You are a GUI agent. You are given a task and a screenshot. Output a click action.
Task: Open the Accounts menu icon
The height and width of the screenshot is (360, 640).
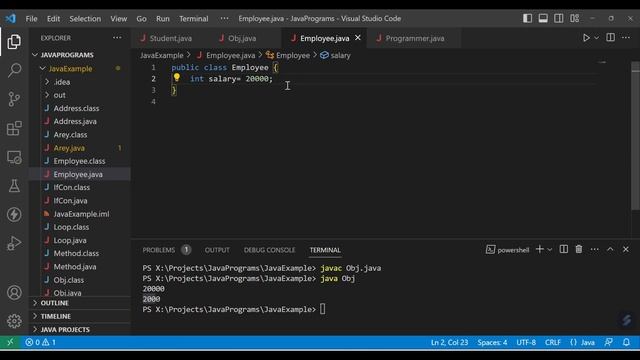pyautogui.click(x=14, y=293)
